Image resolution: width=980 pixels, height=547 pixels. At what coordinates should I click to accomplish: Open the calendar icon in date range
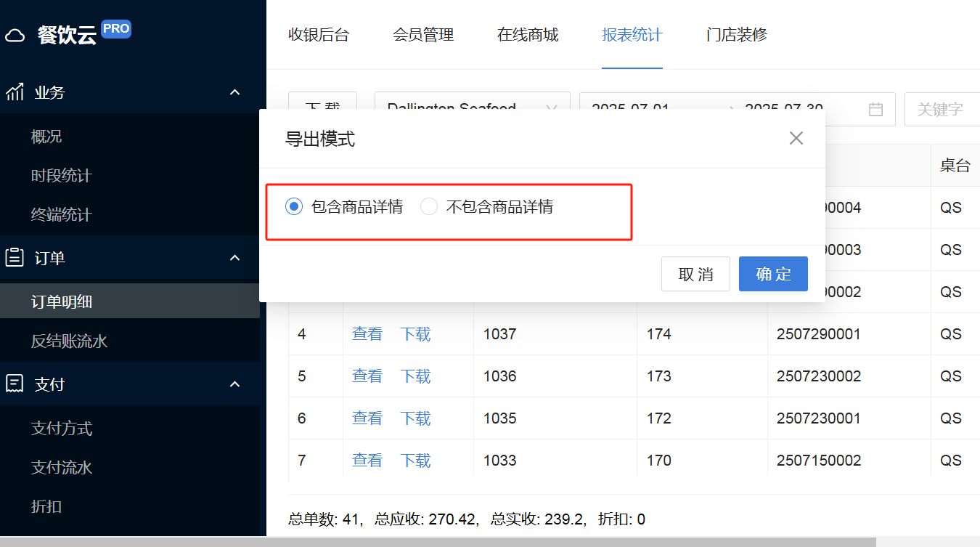click(876, 110)
